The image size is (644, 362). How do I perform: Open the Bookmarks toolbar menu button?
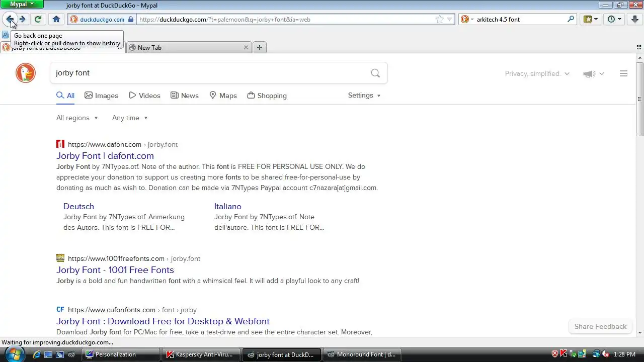590,19
